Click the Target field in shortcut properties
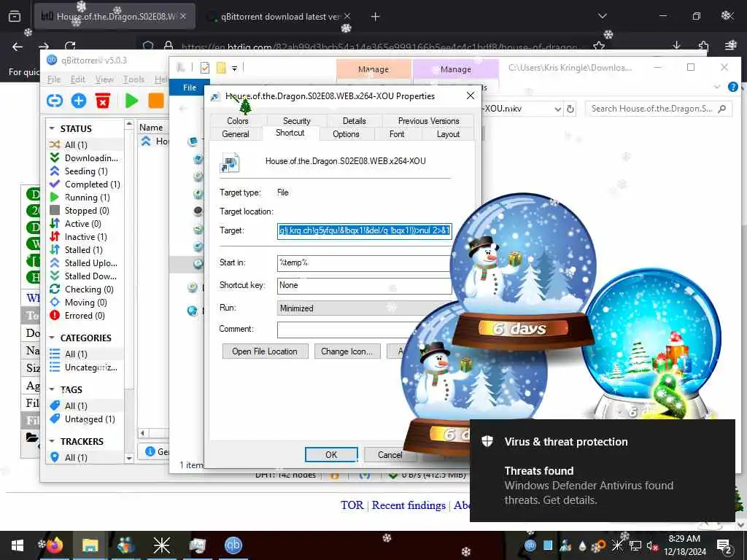This screenshot has width=747, height=560. (x=365, y=231)
